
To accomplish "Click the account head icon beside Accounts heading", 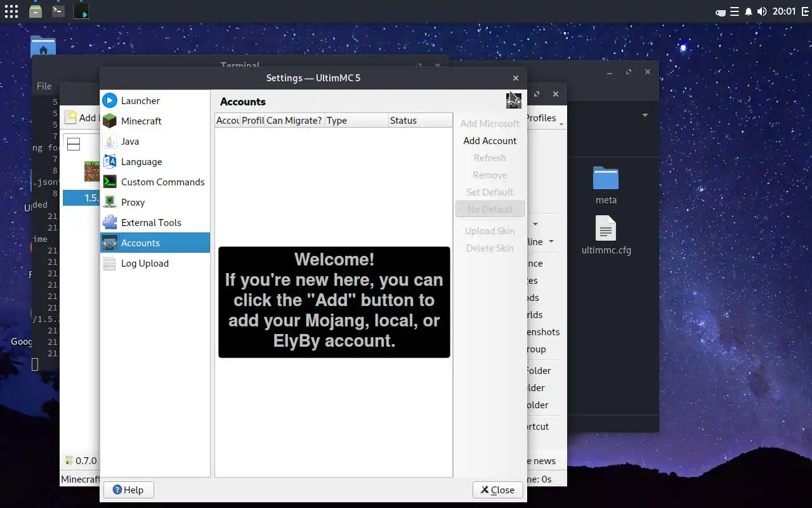I will pyautogui.click(x=513, y=100).
